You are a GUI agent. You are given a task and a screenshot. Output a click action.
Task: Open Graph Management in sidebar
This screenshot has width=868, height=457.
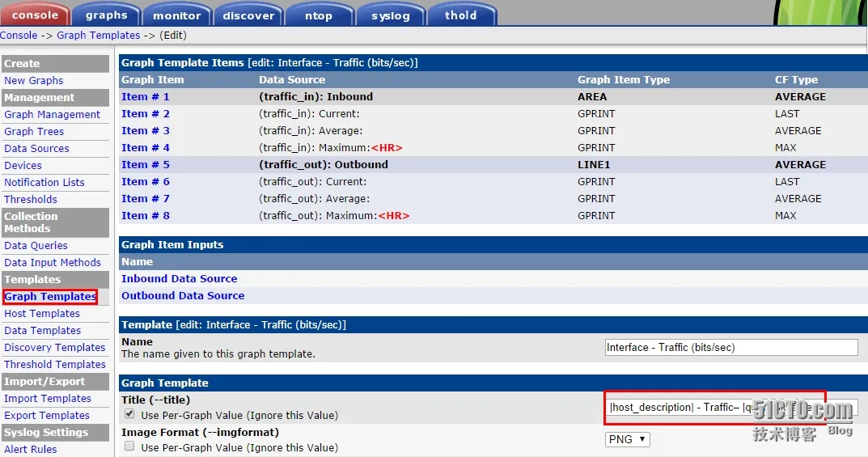coord(52,115)
